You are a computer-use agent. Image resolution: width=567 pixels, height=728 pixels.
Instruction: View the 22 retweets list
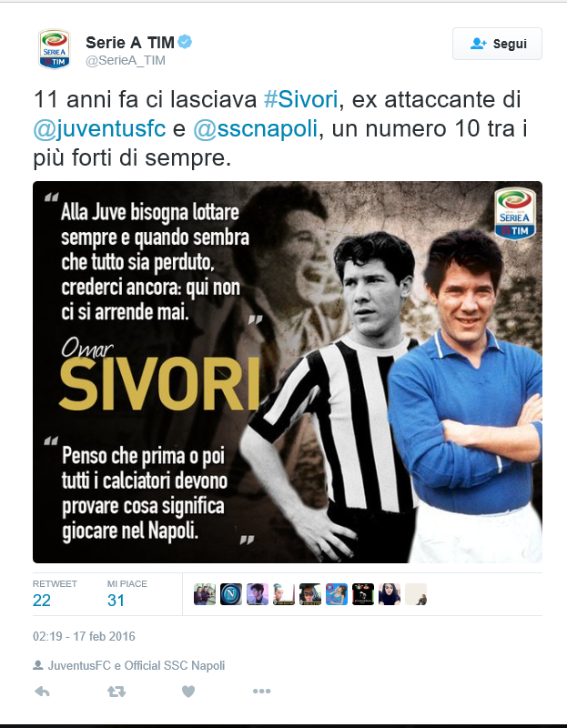pyautogui.click(x=55, y=594)
